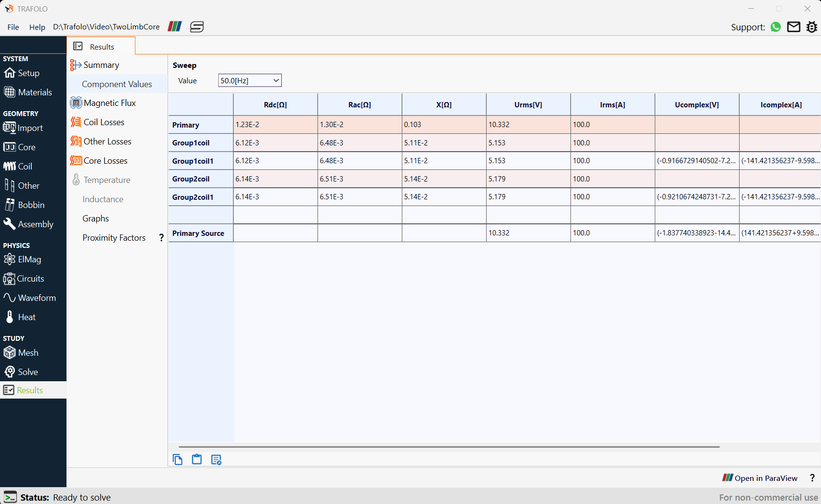Contact support via the WhatsApp icon
Viewport: 821px width, 504px height.
776,27
